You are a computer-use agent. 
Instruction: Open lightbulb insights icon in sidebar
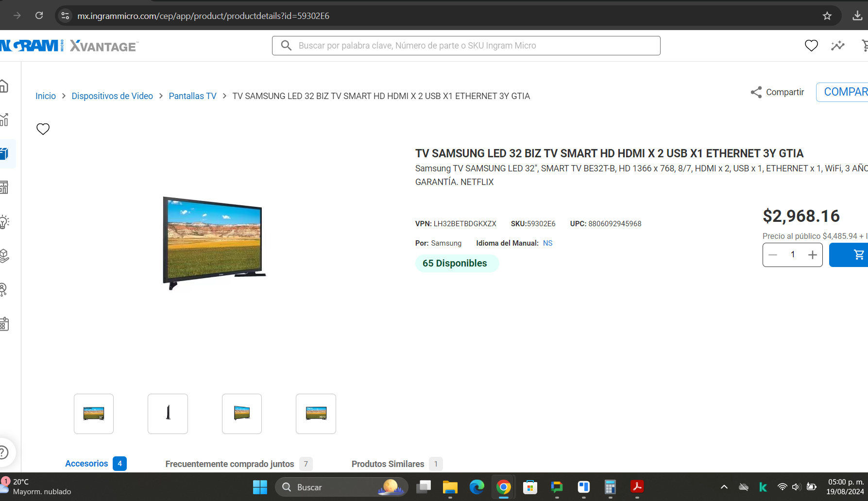pyautogui.click(x=4, y=222)
